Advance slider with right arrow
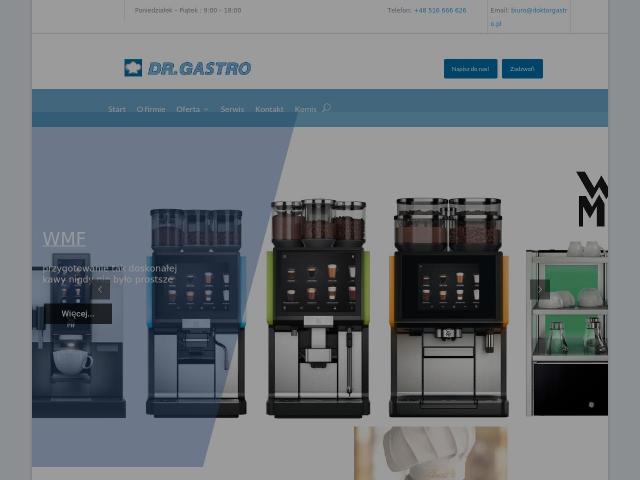This screenshot has height=480, width=640. (x=540, y=289)
